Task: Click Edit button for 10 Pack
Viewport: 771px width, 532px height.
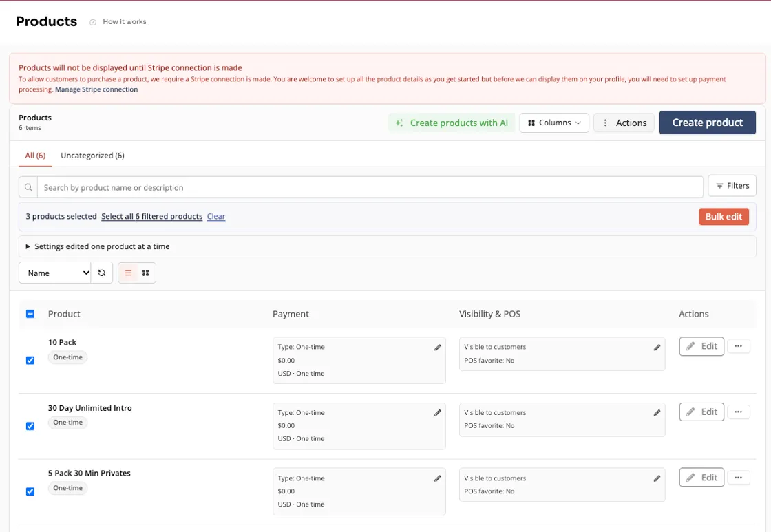Action: (x=701, y=346)
